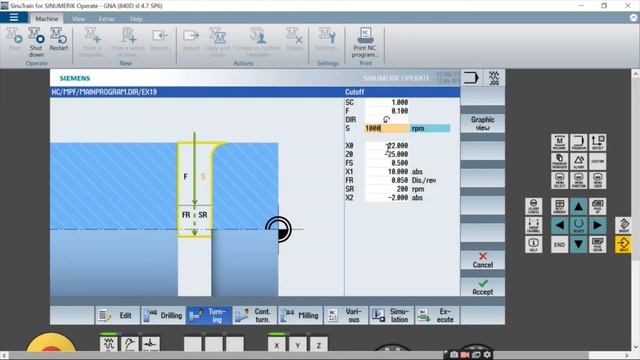Click the red video record icon
640x360 pixels.
pyautogui.click(x=465, y=355)
